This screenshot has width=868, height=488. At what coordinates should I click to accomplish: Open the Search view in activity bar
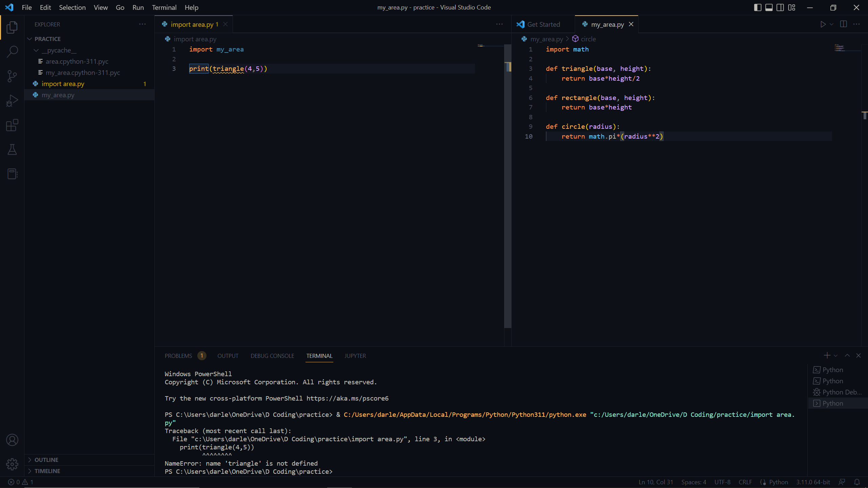tap(12, 52)
